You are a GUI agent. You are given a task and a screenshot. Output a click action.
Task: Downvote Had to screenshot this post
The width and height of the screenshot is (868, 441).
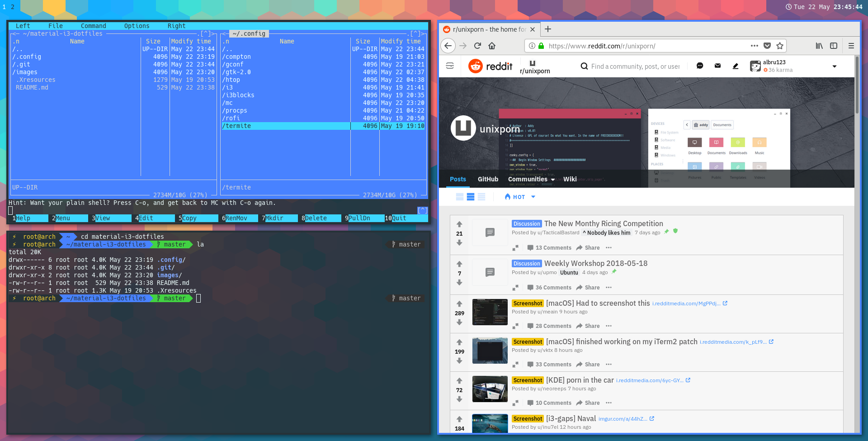tap(459, 322)
